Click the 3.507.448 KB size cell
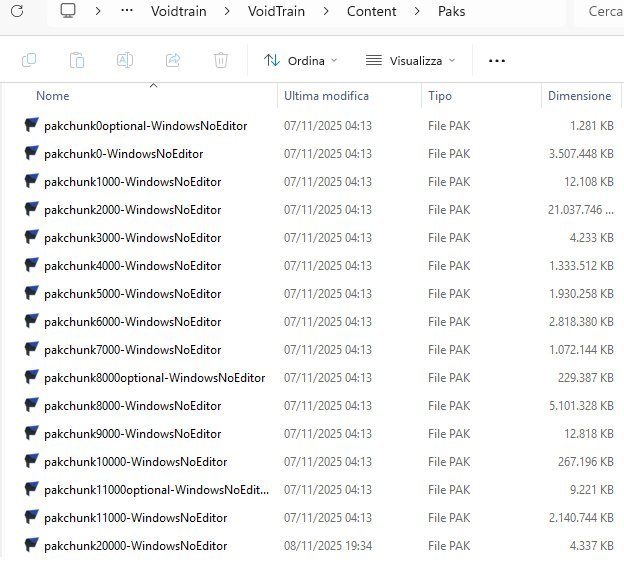This screenshot has height=564, width=624. tap(581, 154)
